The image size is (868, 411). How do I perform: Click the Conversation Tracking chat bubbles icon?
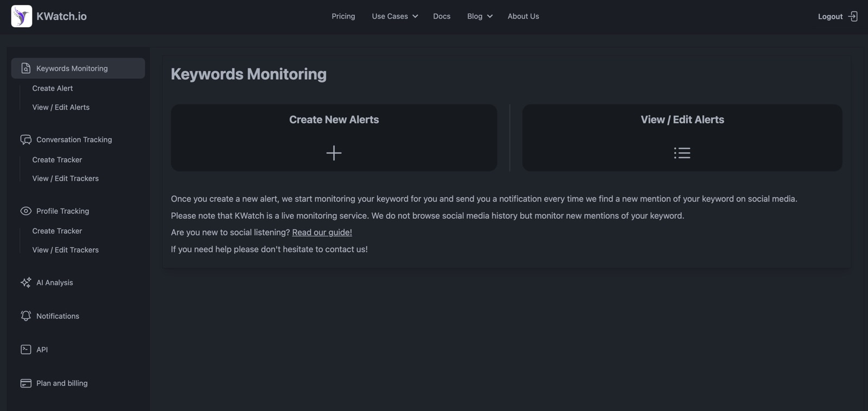[25, 140]
